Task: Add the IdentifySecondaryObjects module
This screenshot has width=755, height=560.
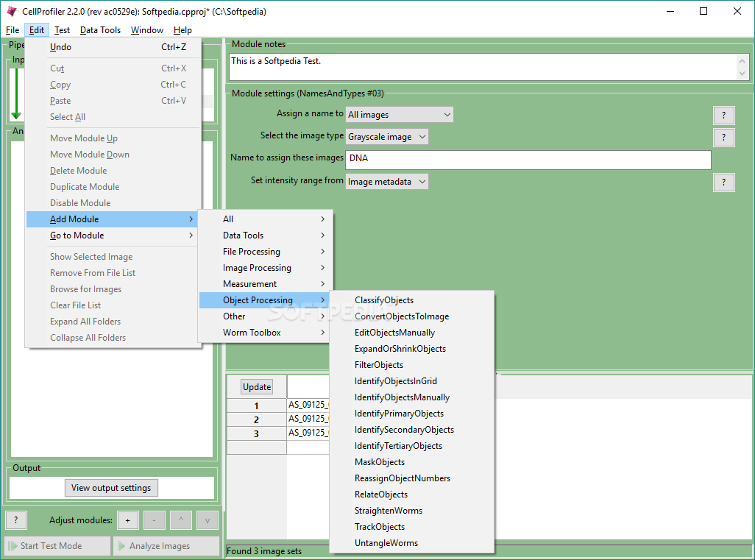Action: pyautogui.click(x=412, y=430)
